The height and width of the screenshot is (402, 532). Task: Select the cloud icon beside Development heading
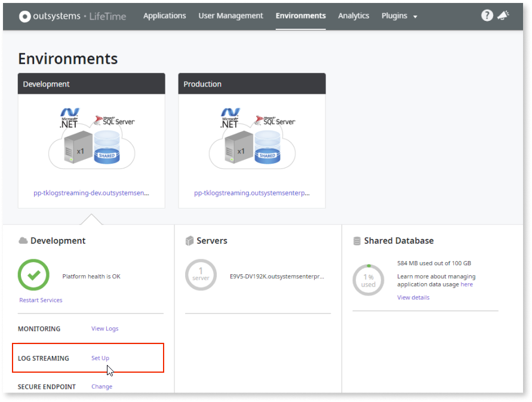(x=23, y=240)
